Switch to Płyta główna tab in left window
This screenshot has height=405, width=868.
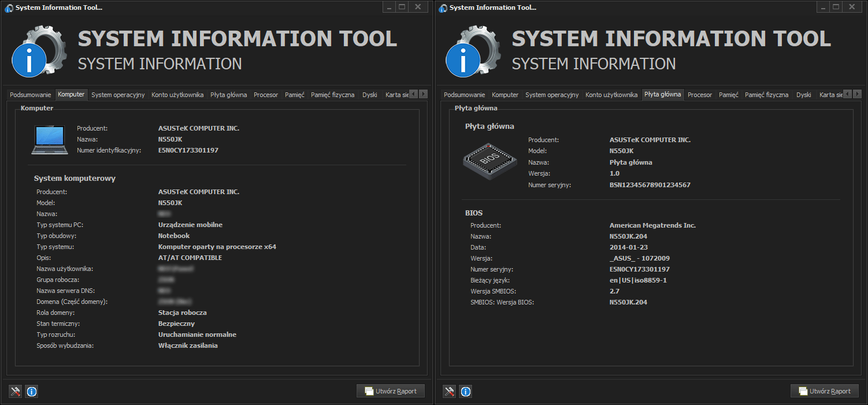pos(229,95)
